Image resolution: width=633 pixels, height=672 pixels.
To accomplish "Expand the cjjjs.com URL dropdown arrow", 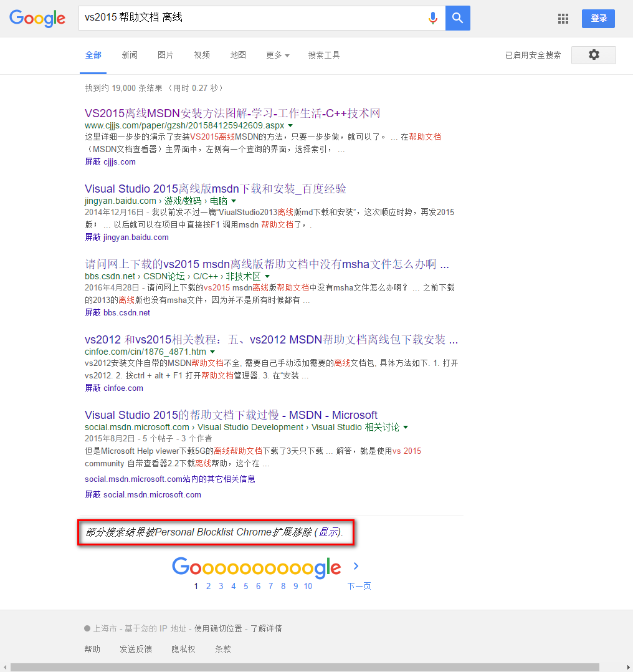I will point(290,125).
